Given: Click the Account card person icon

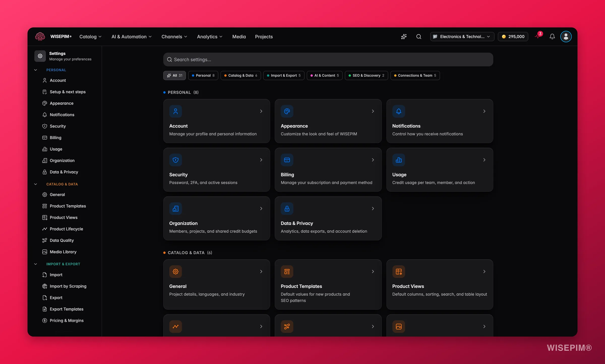Looking at the screenshot, I should point(176,111).
